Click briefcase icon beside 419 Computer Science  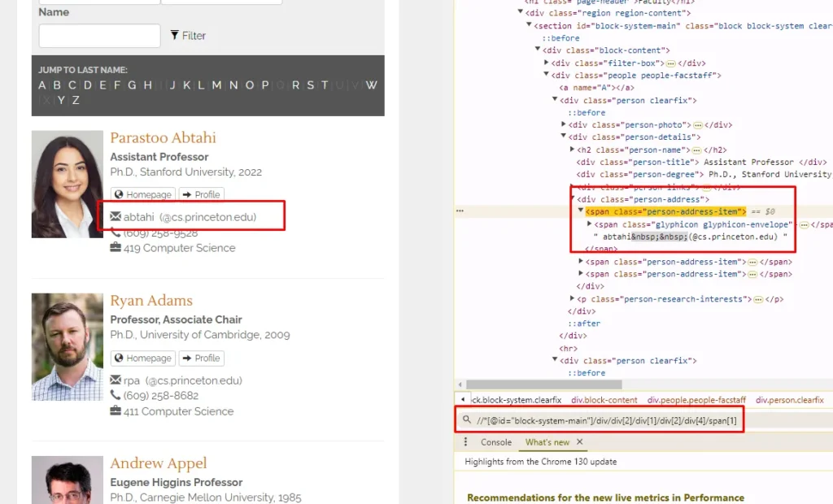coord(116,248)
